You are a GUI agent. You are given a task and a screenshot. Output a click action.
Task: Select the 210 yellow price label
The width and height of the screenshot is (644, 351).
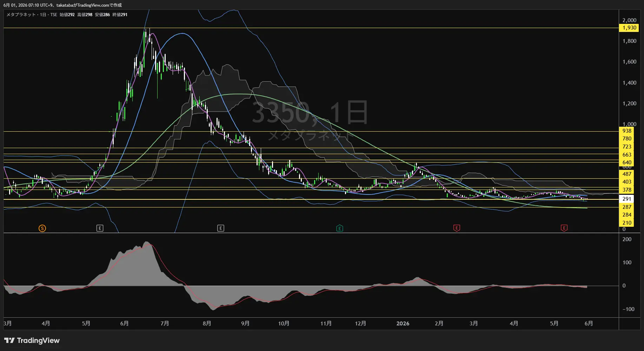point(626,223)
